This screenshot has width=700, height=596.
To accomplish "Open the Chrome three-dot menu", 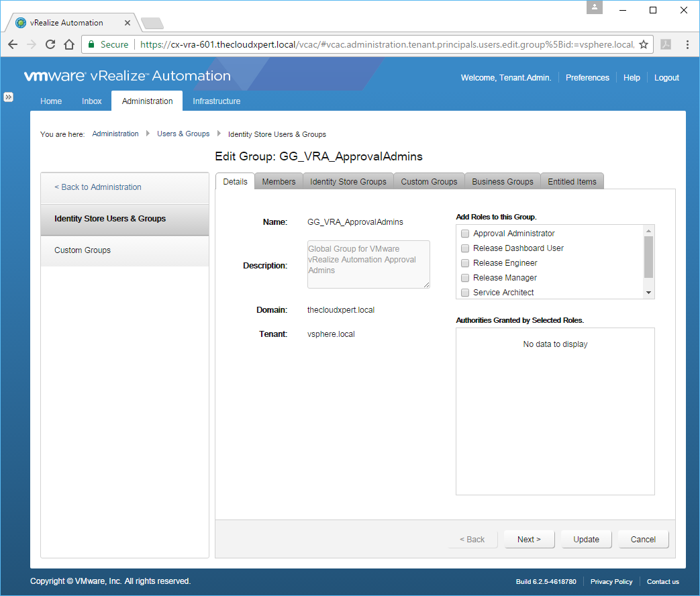I will pyautogui.click(x=687, y=44).
